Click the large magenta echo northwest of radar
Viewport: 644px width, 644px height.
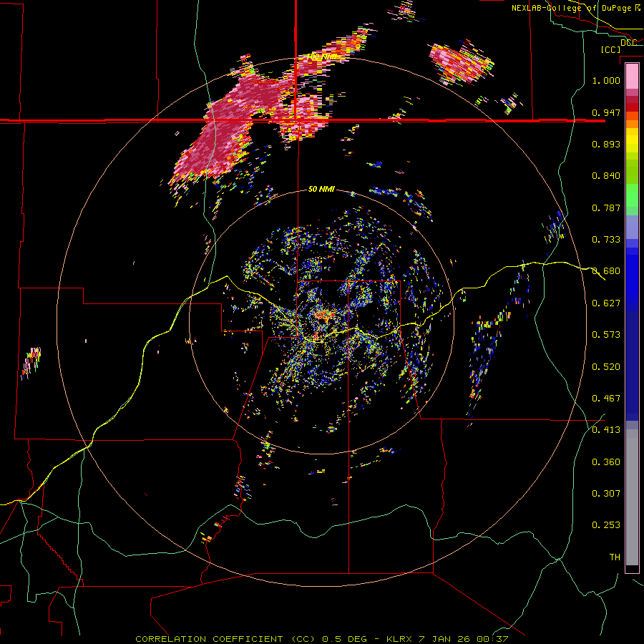tap(230, 127)
